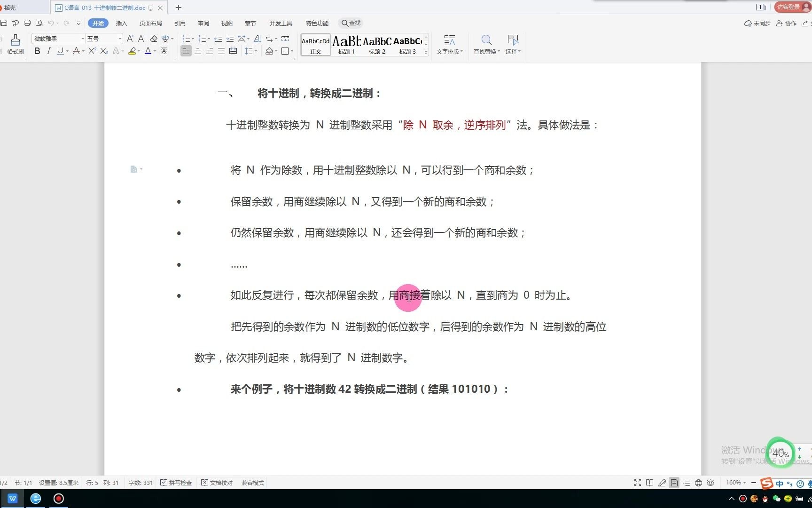This screenshot has width=812, height=508.
Task: Click the 协作 collaborate button
Action: tap(787, 23)
